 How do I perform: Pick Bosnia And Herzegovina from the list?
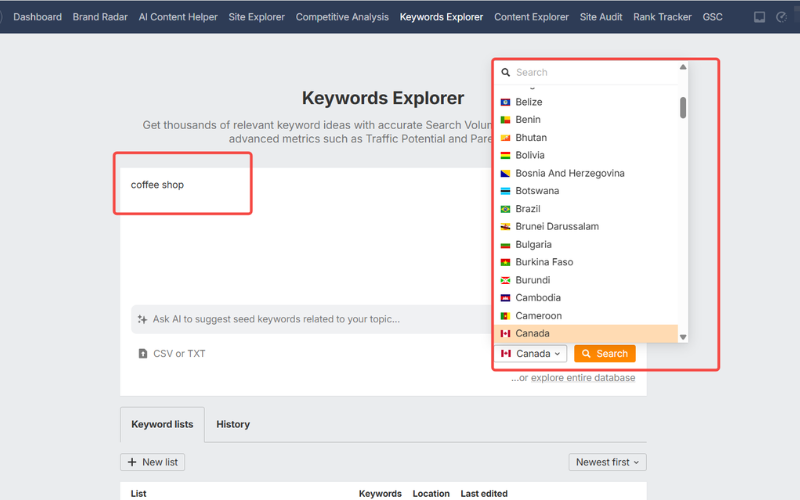coord(569,173)
